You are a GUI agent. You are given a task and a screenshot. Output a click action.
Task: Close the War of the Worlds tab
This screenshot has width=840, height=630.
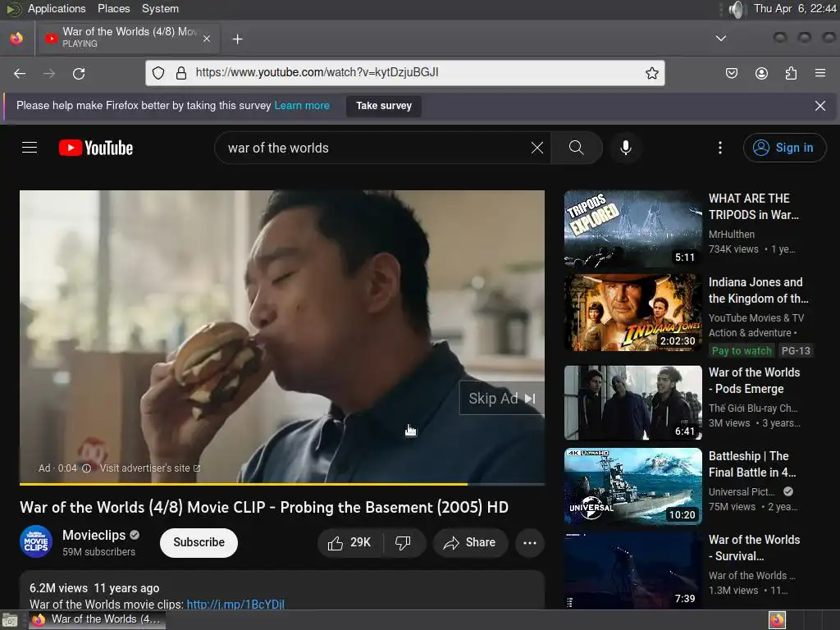207,39
